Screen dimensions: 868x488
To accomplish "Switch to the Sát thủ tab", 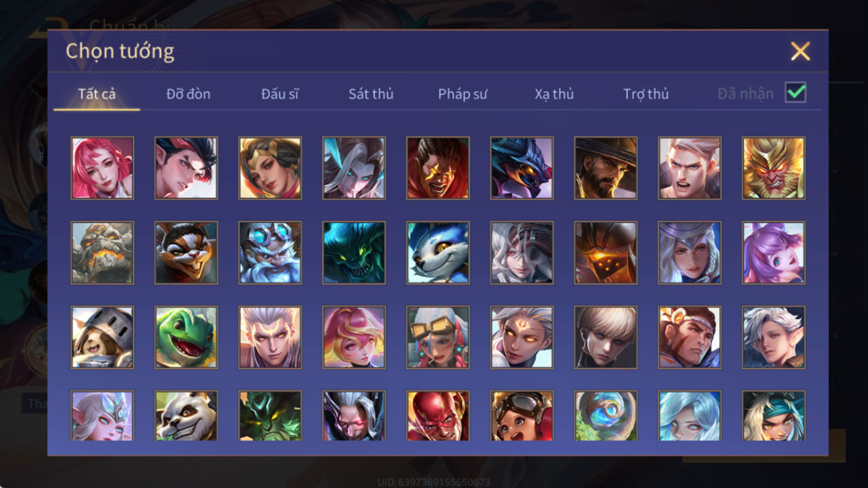I will tap(371, 94).
